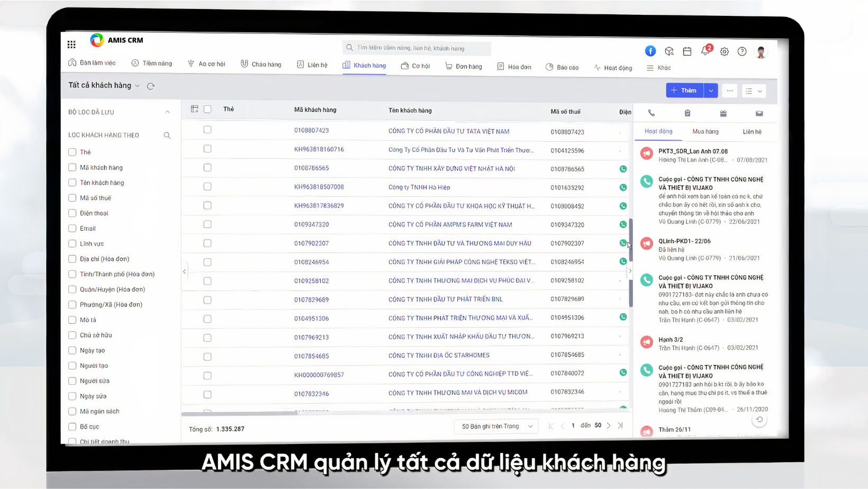Open the Bàn làm việc tab
The image size is (868, 489).
[92, 62]
